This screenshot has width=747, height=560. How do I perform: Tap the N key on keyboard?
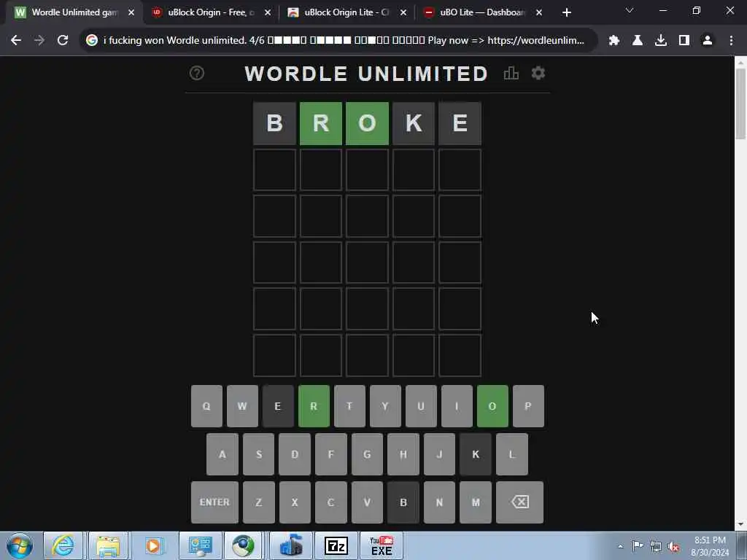click(439, 502)
